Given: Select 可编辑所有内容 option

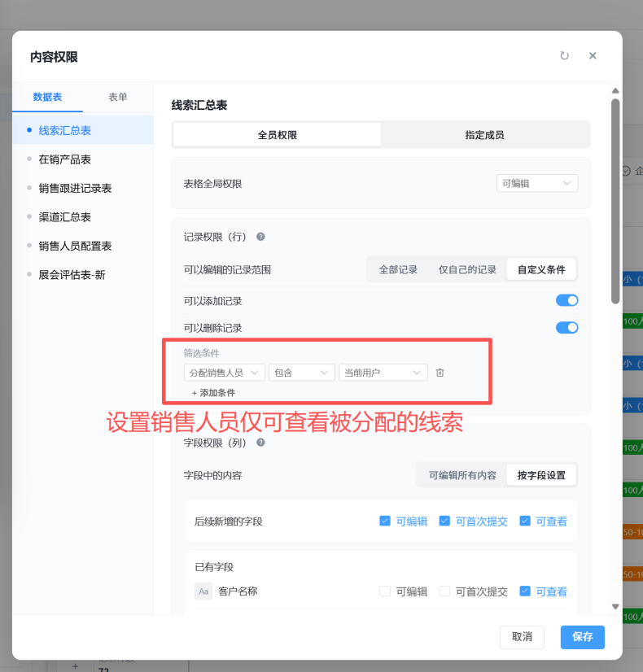Looking at the screenshot, I should coord(462,475).
